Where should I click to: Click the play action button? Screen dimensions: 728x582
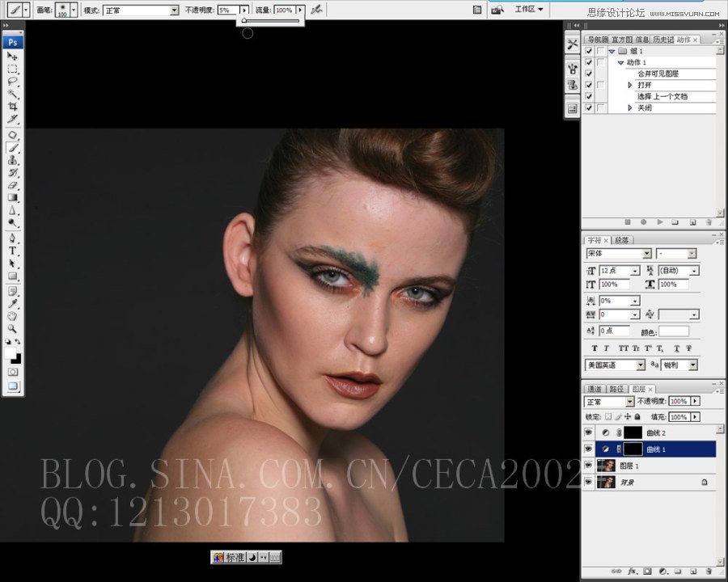coord(660,221)
